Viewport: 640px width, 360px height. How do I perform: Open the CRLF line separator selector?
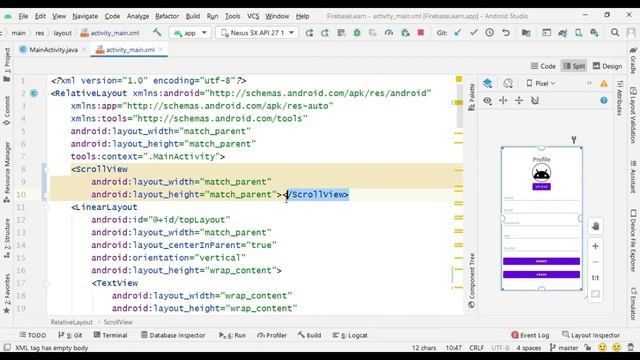coord(476,348)
